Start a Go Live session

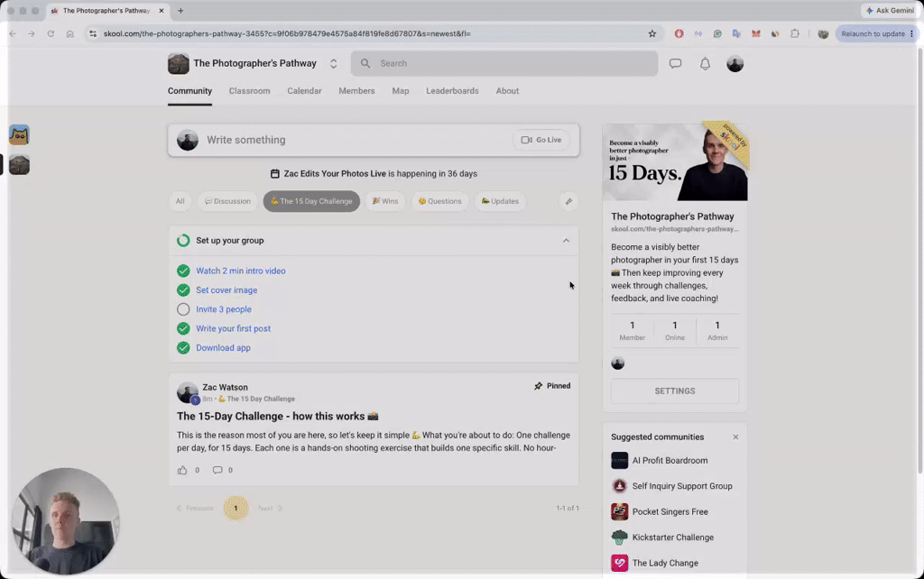(x=541, y=140)
